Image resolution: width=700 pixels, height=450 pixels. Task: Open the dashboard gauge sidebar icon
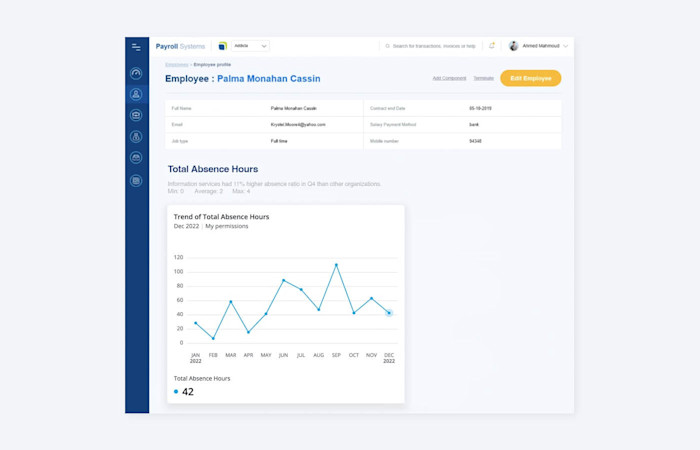[x=136, y=73]
